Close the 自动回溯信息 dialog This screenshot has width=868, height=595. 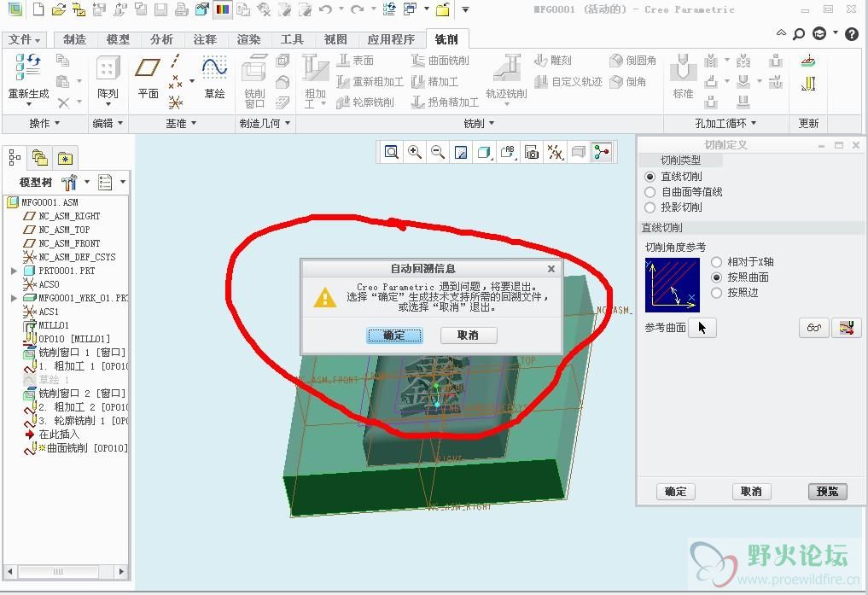[x=551, y=268]
